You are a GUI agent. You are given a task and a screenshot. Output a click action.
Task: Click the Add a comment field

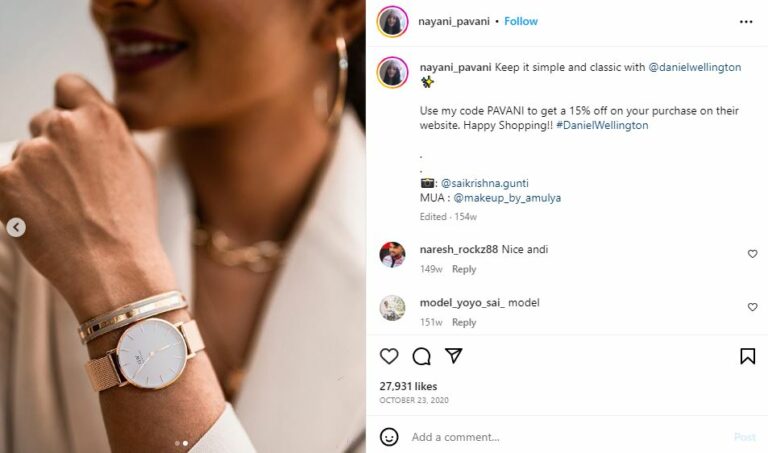click(568, 437)
